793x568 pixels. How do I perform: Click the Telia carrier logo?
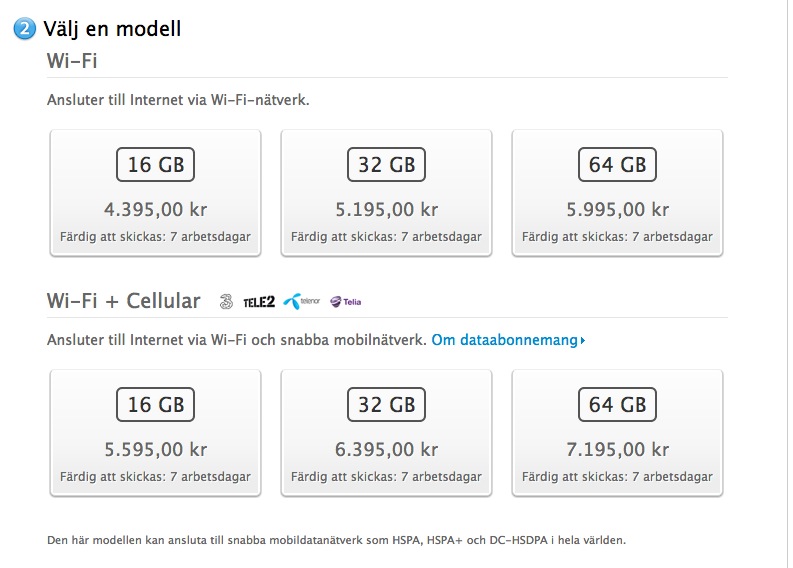point(346,302)
